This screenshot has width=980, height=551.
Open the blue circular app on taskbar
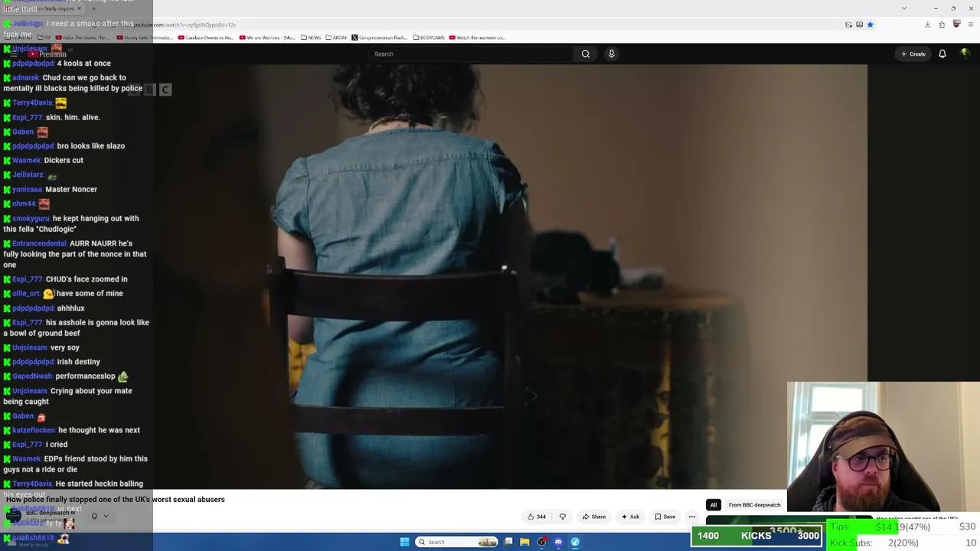coord(575,542)
